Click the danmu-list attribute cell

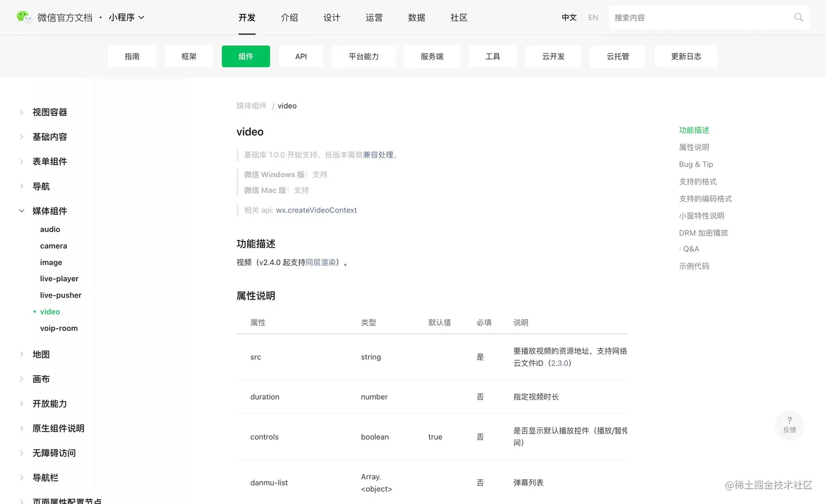(x=269, y=483)
